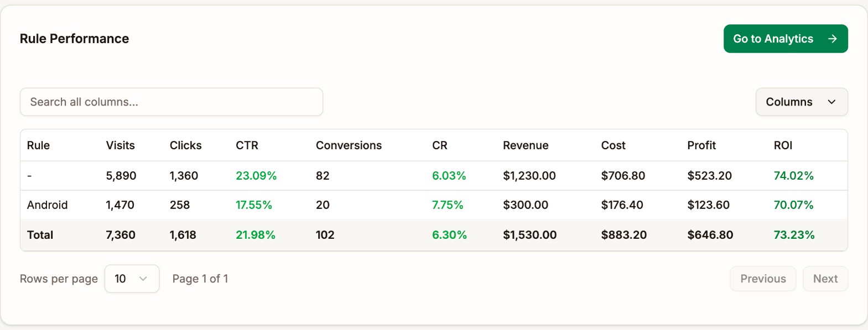868x330 pixels.
Task: Click the 70.07% ROI value
Action: 793,205
